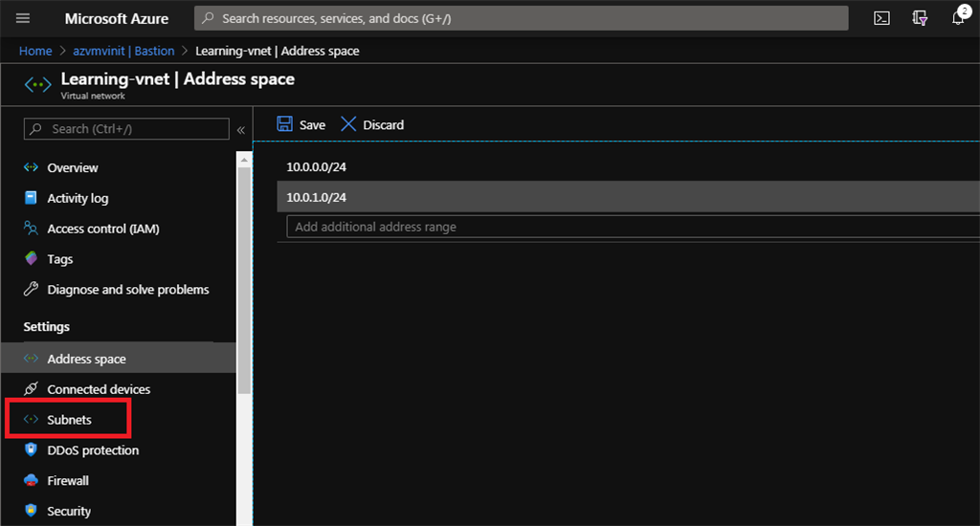Click the search magnifier icon in top bar
Screen dimensions: 980x526
pyautogui.click(x=208, y=18)
